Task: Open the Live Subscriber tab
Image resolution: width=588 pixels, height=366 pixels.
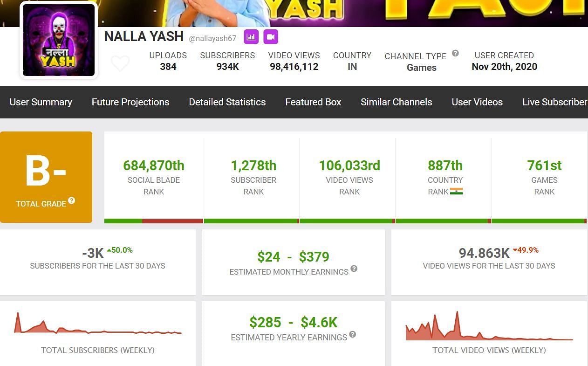Action: [x=555, y=102]
